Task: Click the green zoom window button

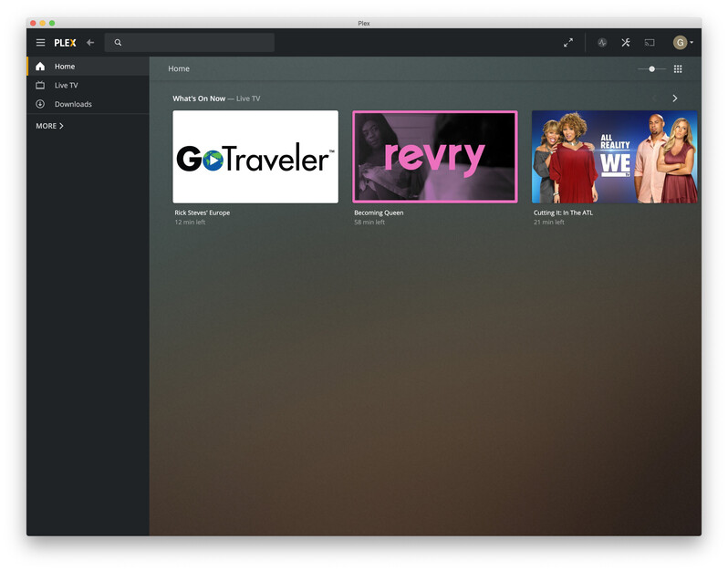Action: 52,23
